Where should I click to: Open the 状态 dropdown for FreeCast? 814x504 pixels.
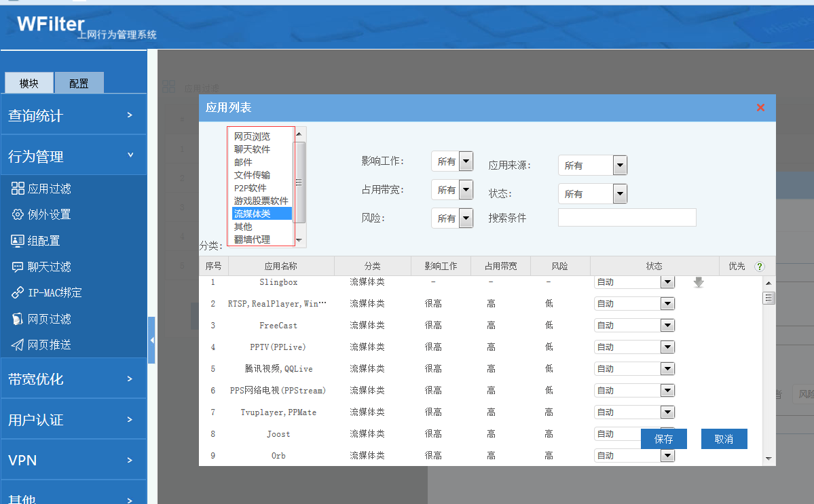pyautogui.click(x=667, y=326)
